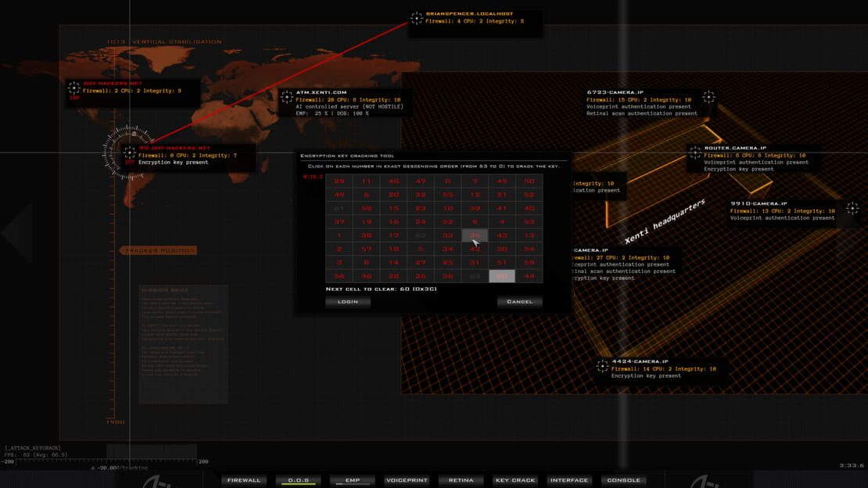Cancel the encryption key cracking tool
868x488 pixels.
point(519,302)
